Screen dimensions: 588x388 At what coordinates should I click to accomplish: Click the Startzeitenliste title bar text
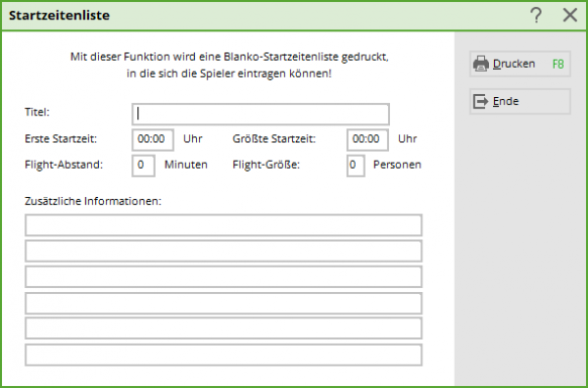coord(59,16)
